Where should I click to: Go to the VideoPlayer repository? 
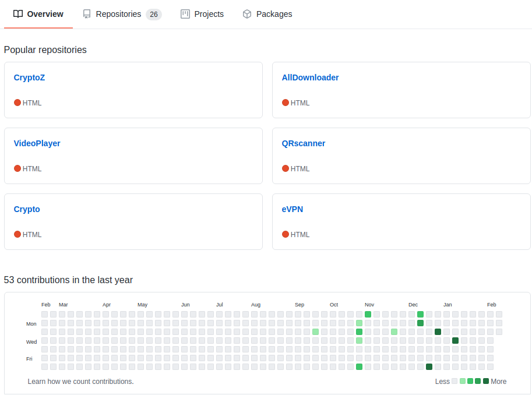click(37, 143)
